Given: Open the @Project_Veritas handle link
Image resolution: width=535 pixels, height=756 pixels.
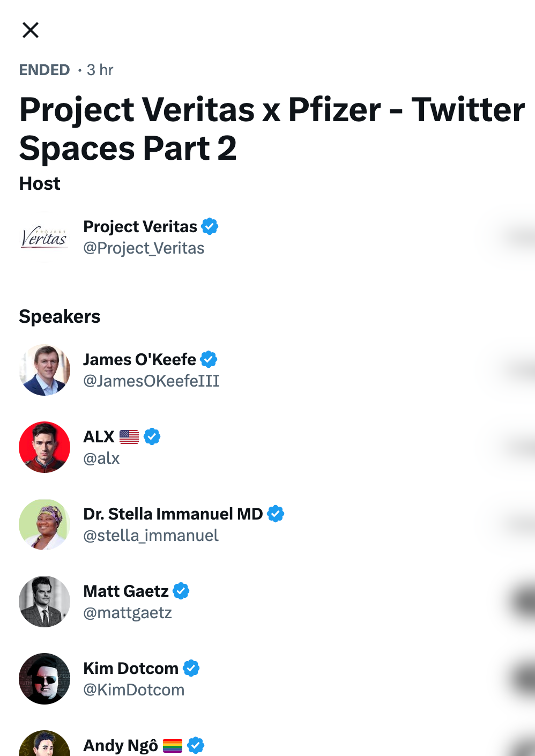Looking at the screenshot, I should pyautogui.click(x=144, y=248).
